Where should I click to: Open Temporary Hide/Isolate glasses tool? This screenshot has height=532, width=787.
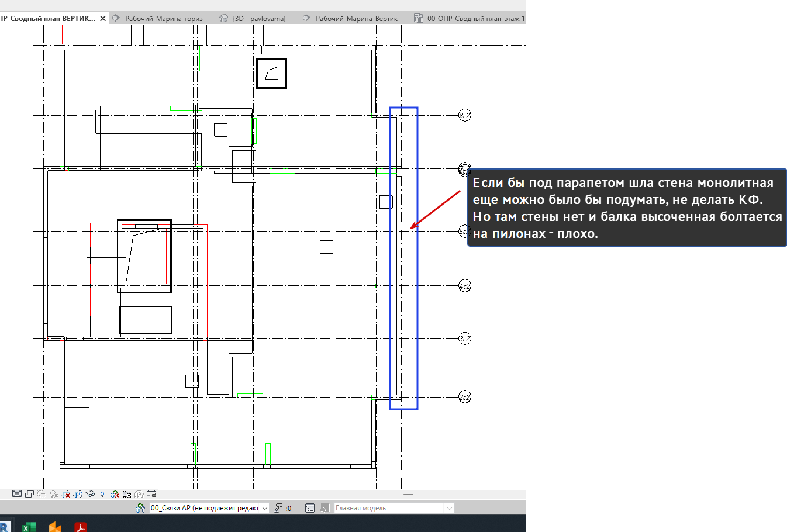point(90,494)
